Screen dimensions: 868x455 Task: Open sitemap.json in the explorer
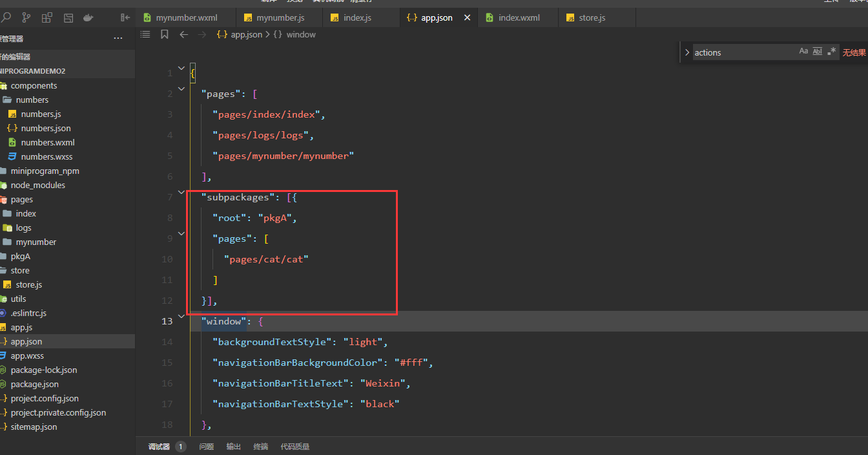click(x=67, y=427)
